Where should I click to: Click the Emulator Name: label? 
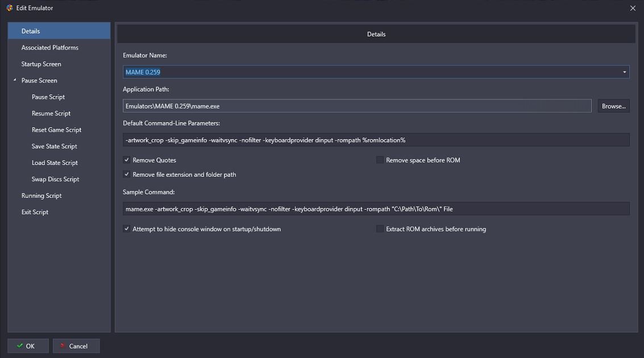point(144,55)
